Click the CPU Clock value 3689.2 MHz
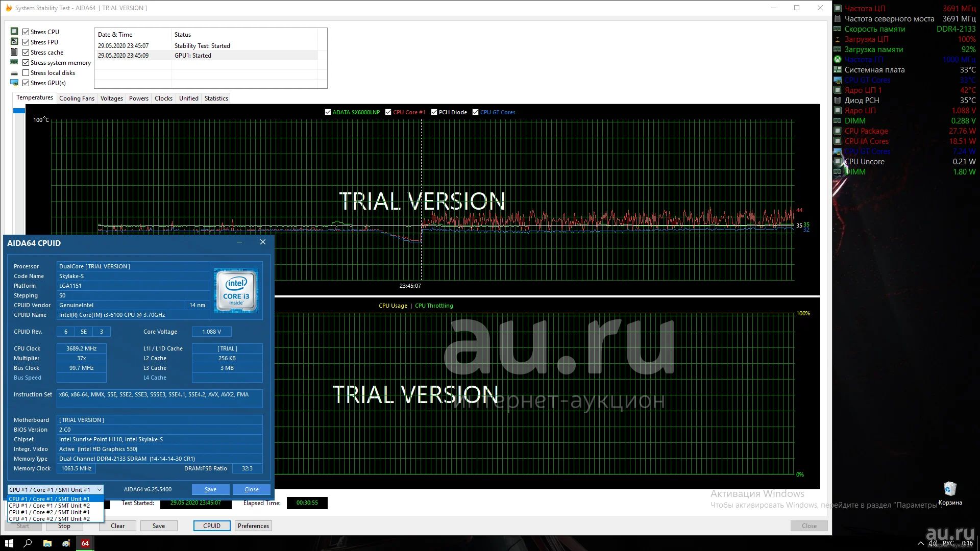The height and width of the screenshot is (551, 980). click(x=81, y=348)
